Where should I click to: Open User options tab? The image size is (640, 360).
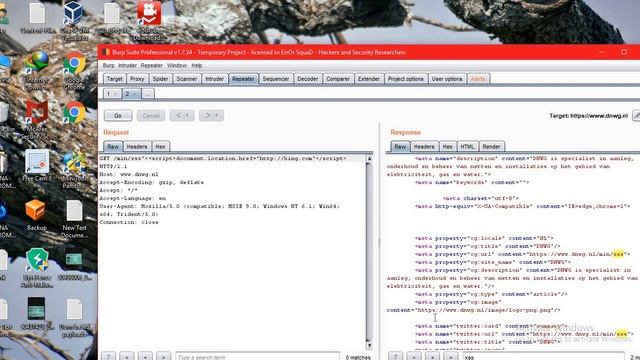pyautogui.click(x=447, y=79)
